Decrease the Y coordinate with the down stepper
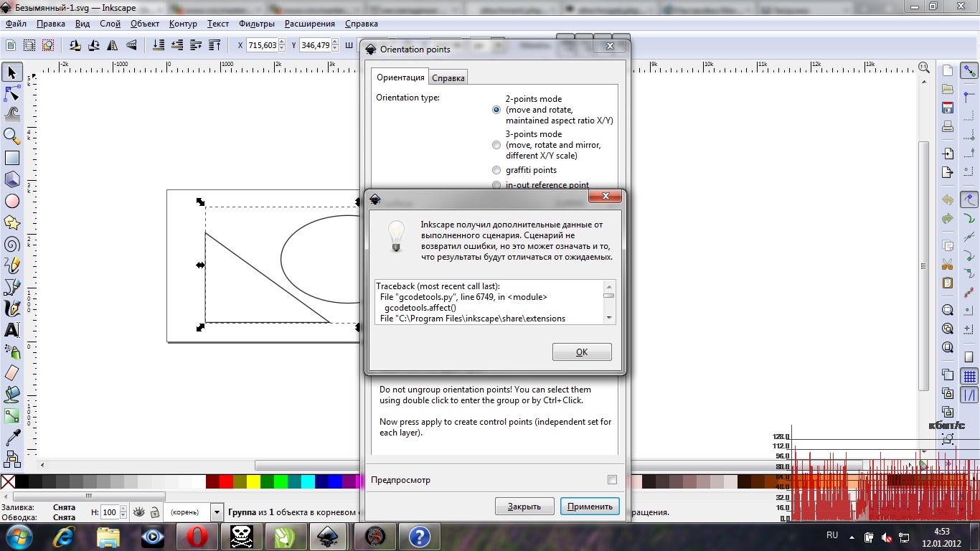 point(335,49)
